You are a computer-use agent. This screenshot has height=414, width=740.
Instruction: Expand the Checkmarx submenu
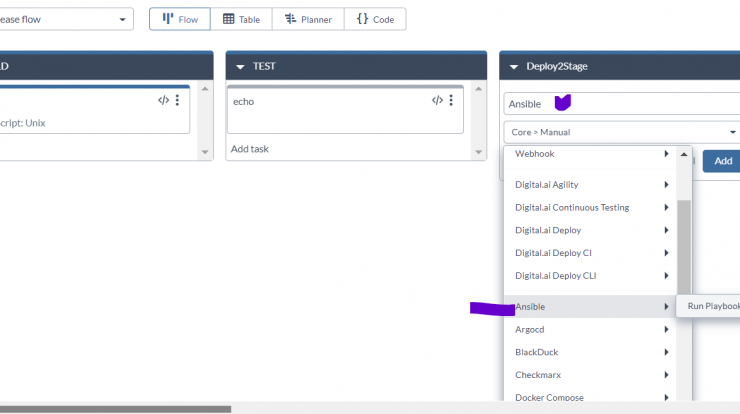click(590, 374)
